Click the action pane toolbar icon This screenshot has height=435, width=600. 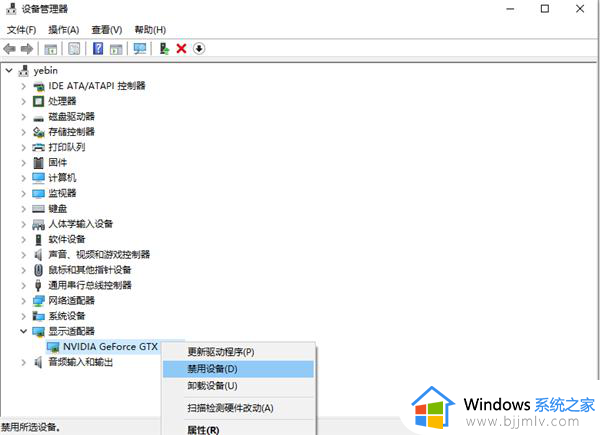(x=116, y=49)
